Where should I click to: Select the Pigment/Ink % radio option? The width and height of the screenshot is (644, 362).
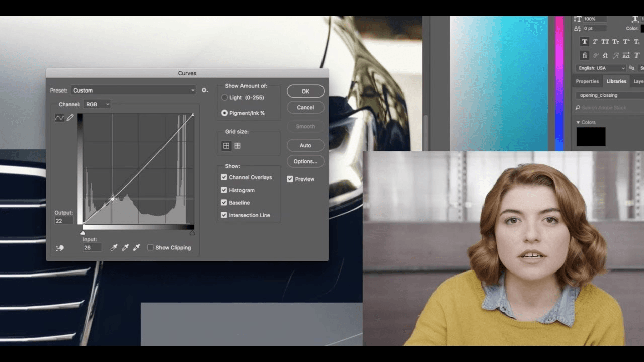(x=224, y=113)
